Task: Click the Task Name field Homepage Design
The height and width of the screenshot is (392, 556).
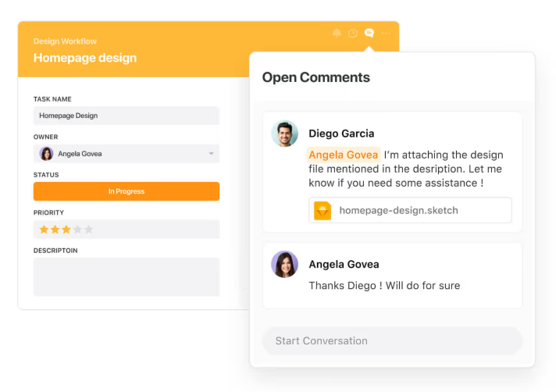Action: (126, 116)
